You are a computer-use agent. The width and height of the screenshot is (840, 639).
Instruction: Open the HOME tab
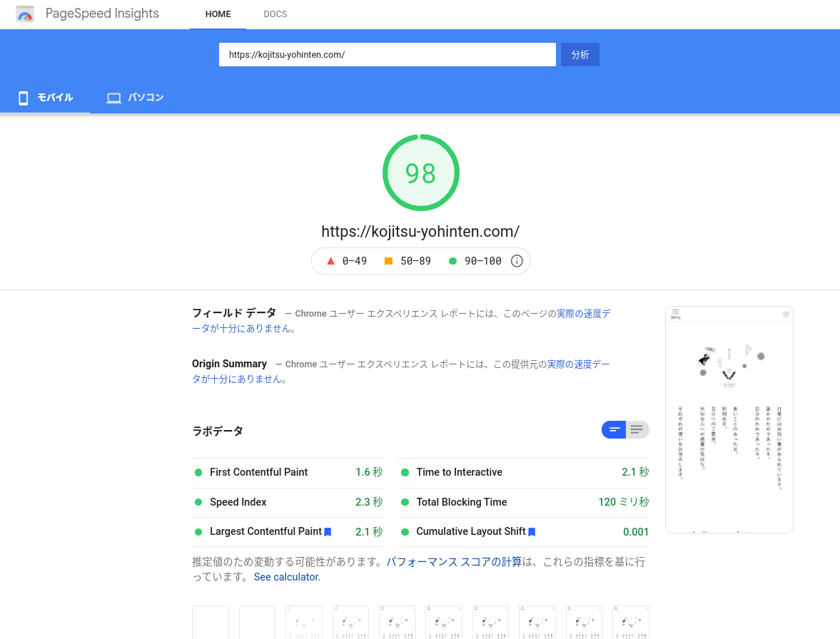pos(218,14)
